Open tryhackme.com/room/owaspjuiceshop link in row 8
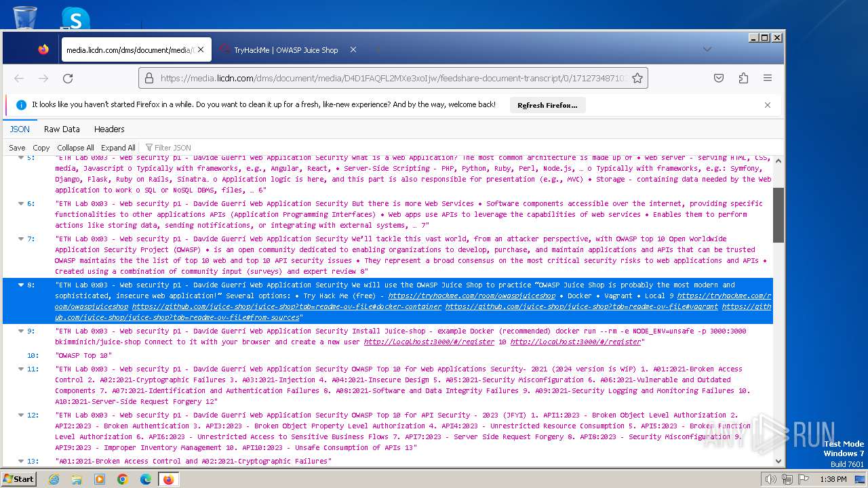 472,296
